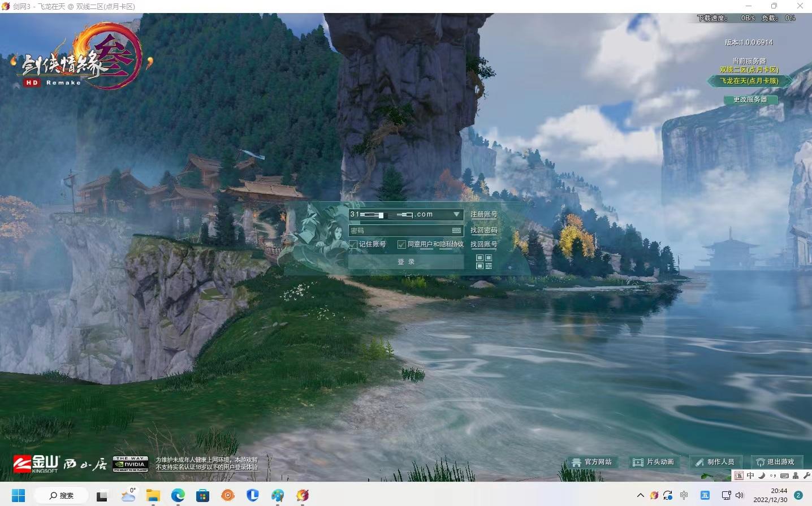Select the 飞龙在天(点月卡服) server banner
812x506 pixels.
(749, 81)
